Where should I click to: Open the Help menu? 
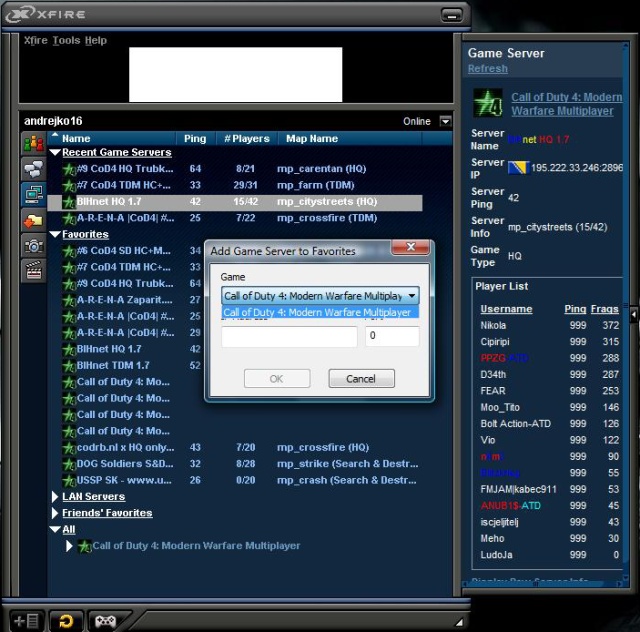coord(96,40)
